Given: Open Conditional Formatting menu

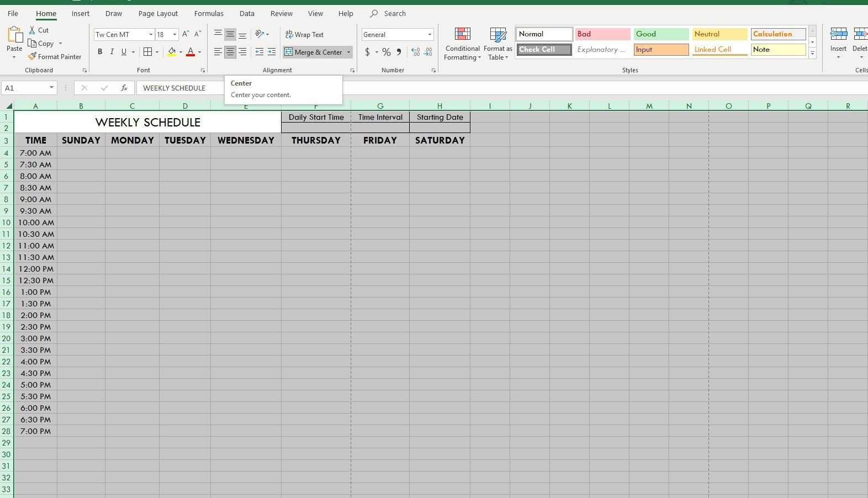Looking at the screenshot, I should click(462, 44).
